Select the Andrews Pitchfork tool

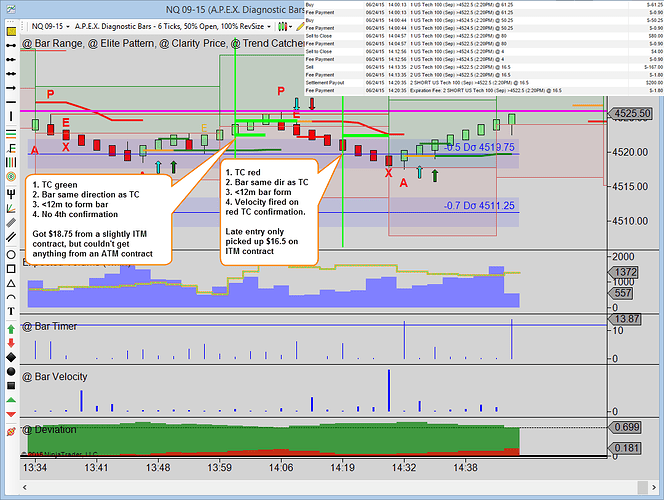point(11,194)
